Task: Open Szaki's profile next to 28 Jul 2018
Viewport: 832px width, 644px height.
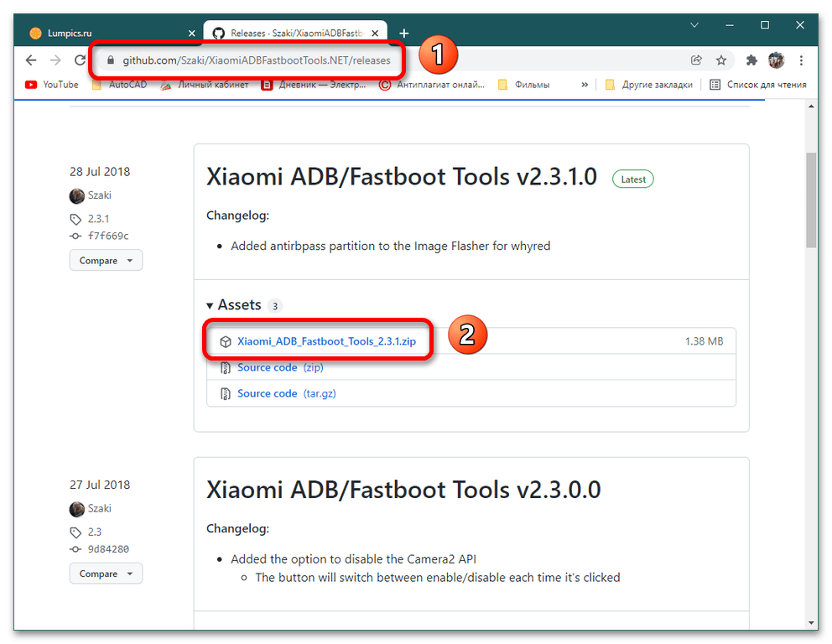Action: coord(99,195)
